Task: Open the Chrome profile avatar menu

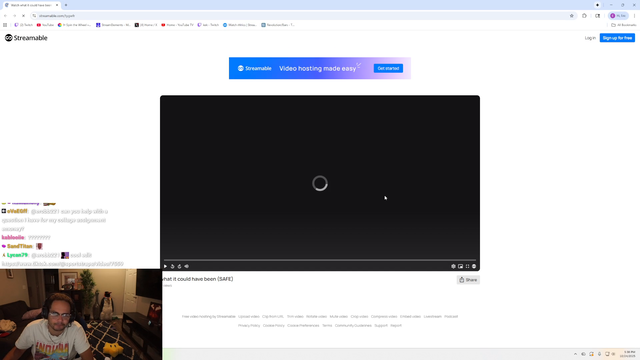Action: pos(618,16)
